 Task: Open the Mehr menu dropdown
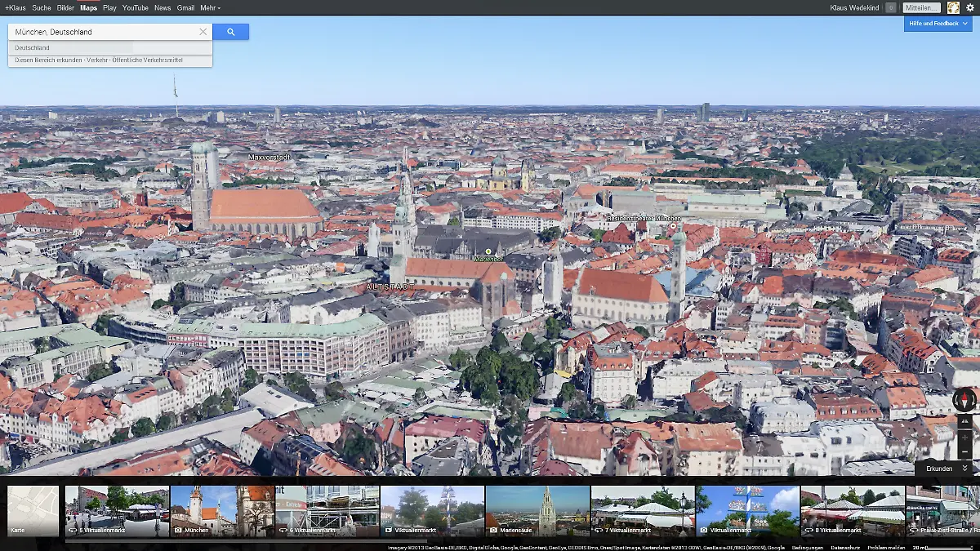211,7
